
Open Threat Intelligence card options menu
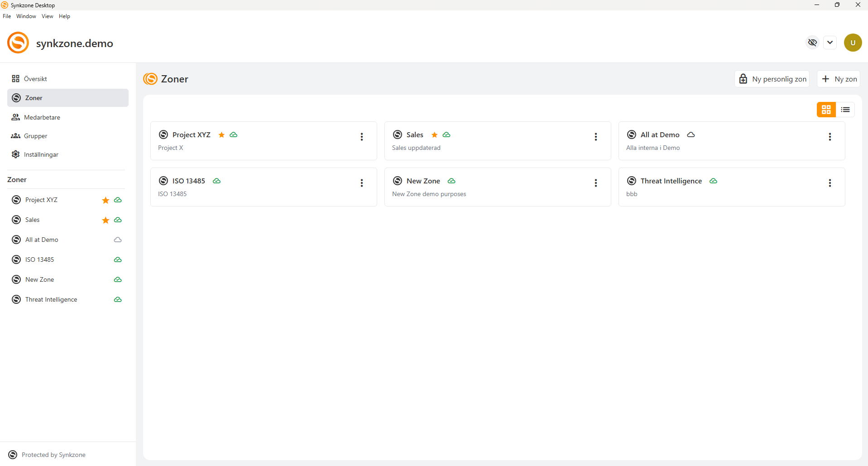coord(830,183)
